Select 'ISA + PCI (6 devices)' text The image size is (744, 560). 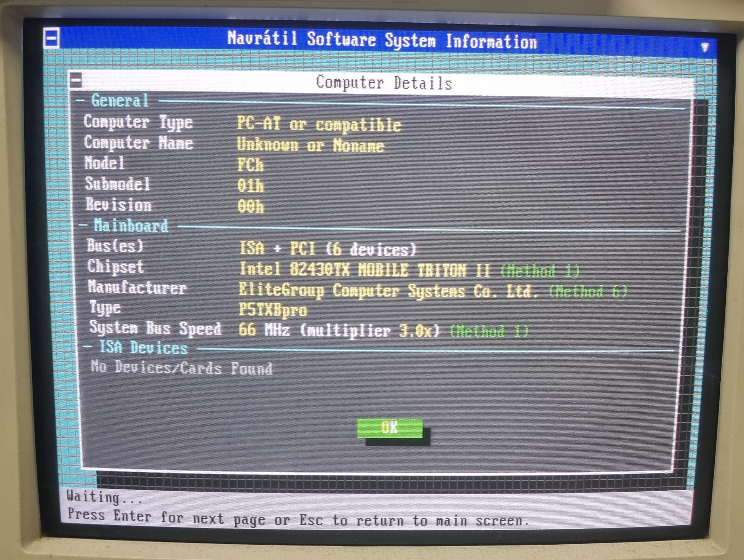(x=327, y=249)
